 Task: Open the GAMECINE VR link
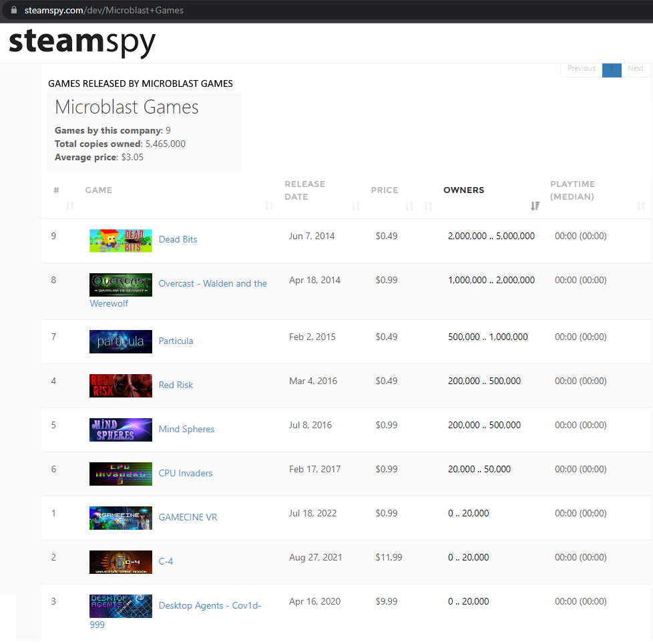188,518
